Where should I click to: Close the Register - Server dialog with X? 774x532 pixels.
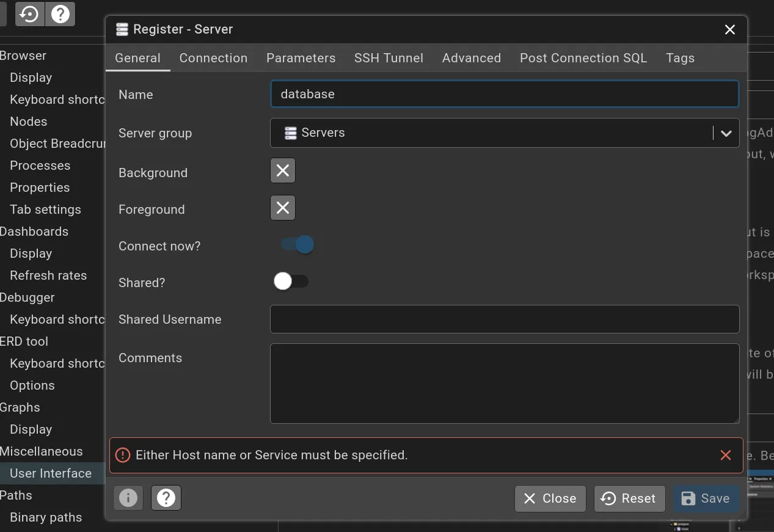(729, 29)
